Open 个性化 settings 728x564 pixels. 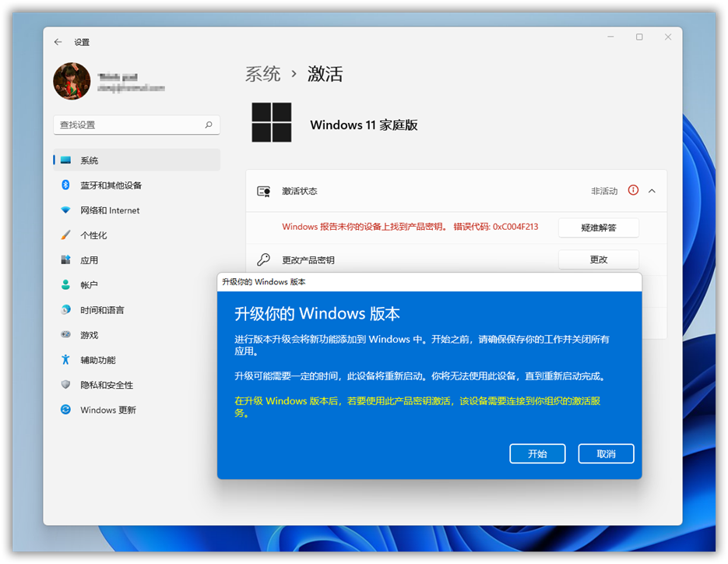point(136,235)
